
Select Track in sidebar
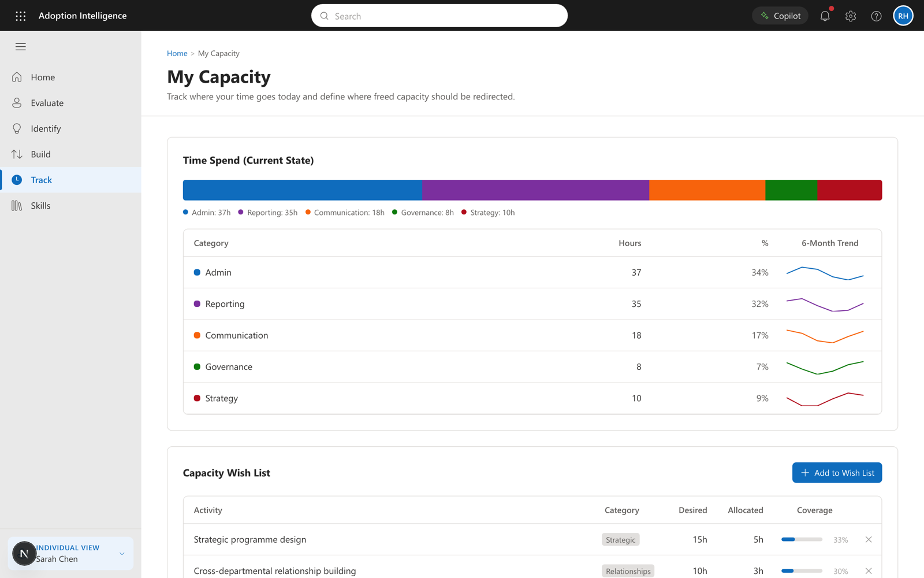tap(70, 180)
